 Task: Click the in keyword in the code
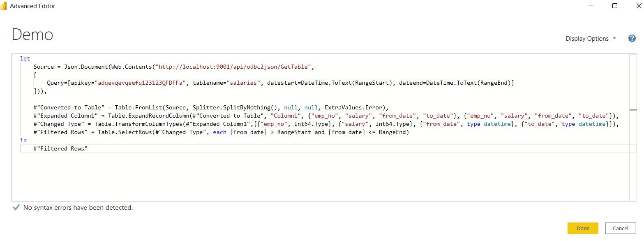[x=23, y=140]
